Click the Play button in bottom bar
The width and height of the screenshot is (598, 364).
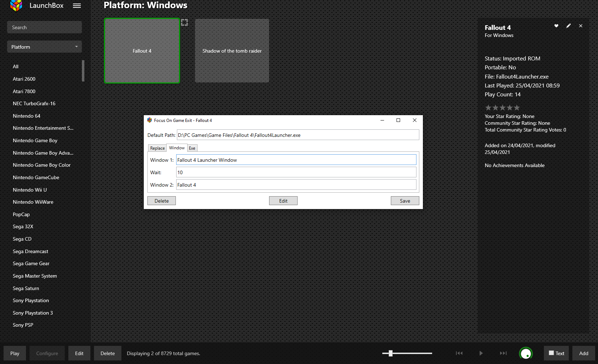[15, 353]
